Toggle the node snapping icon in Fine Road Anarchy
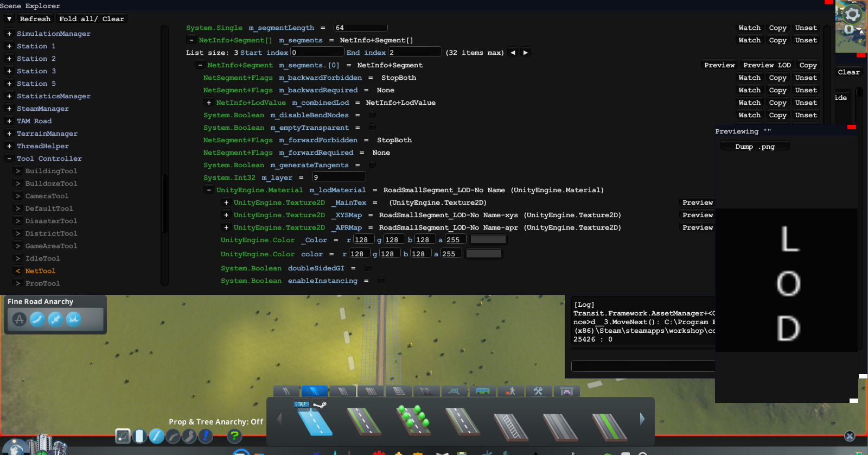The height and width of the screenshot is (455, 868). coord(55,319)
